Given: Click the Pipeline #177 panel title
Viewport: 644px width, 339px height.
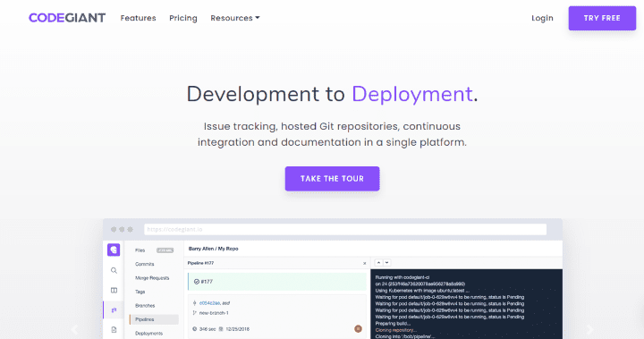Looking at the screenshot, I should tap(200, 263).
